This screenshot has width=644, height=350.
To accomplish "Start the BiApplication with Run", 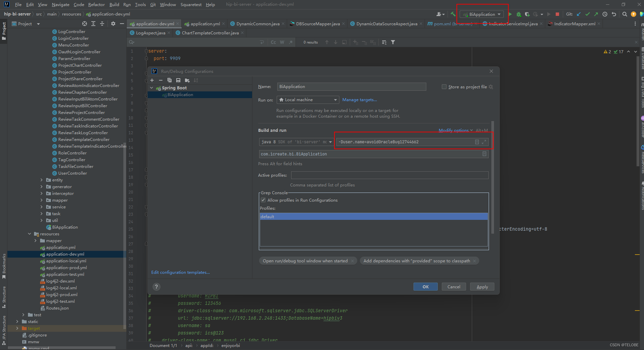I will coord(510,14).
